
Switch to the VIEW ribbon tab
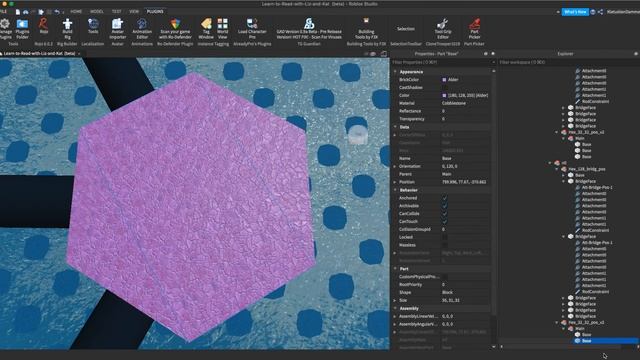coord(134,11)
